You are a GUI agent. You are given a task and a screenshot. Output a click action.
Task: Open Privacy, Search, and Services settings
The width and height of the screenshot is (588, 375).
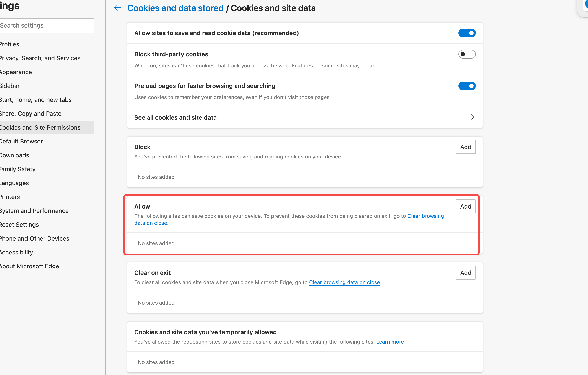[x=40, y=58]
